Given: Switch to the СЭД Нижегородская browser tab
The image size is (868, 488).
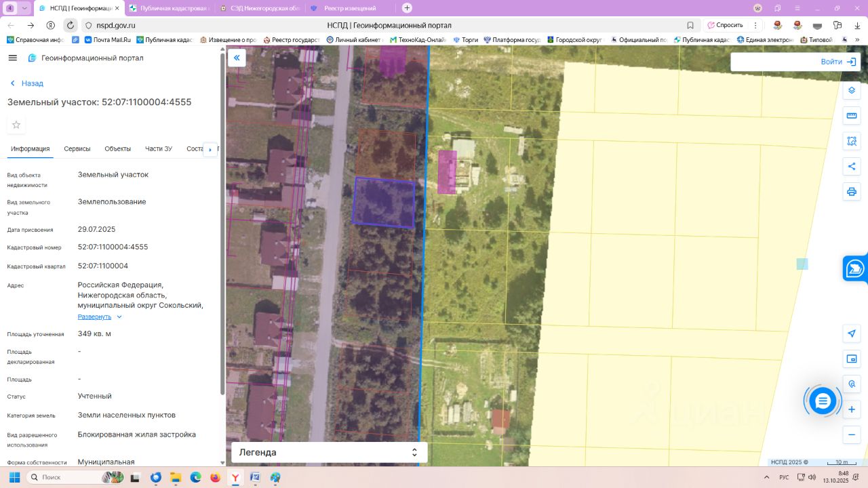Looking at the screenshot, I should (260, 8).
